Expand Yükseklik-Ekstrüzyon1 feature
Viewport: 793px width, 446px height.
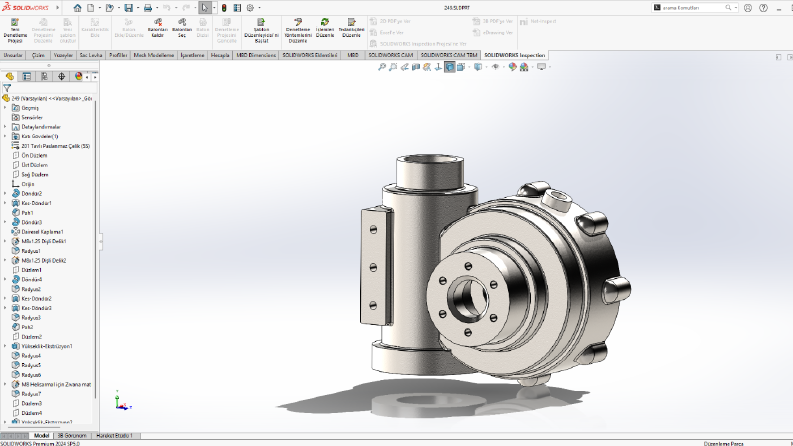pyautogui.click(x=5, y=346)
